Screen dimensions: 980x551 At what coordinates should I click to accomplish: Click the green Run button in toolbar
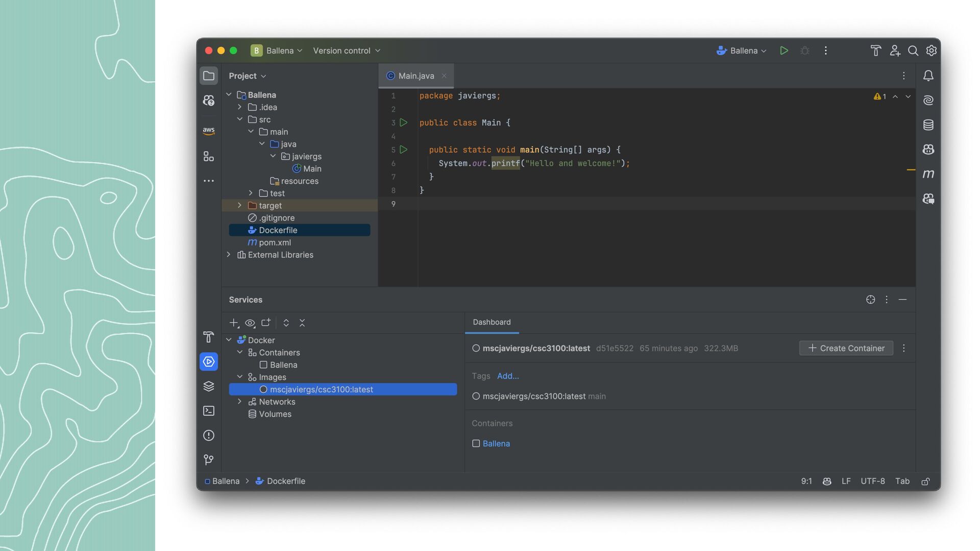784,51
